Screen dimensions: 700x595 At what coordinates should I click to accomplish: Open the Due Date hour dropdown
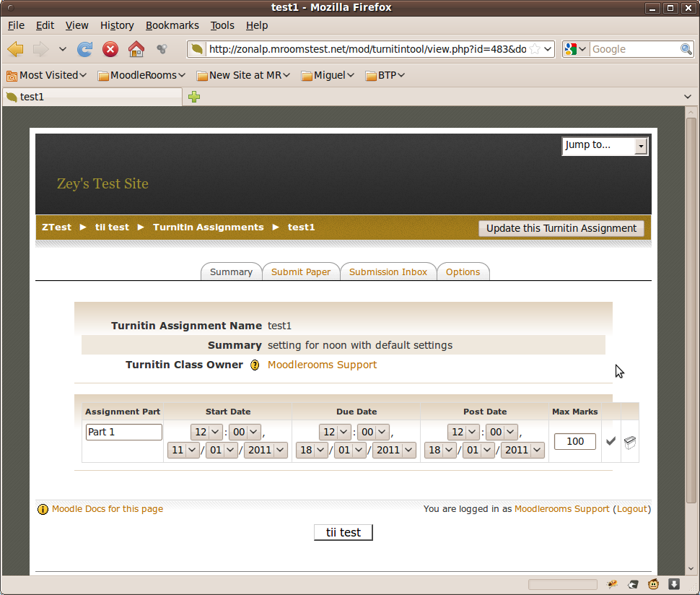335,432
